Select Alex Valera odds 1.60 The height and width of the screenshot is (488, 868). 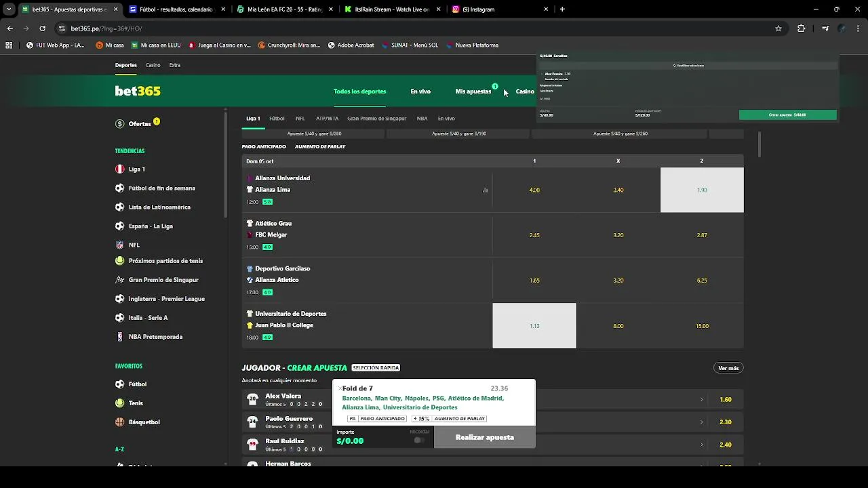[x=725, y=400]
